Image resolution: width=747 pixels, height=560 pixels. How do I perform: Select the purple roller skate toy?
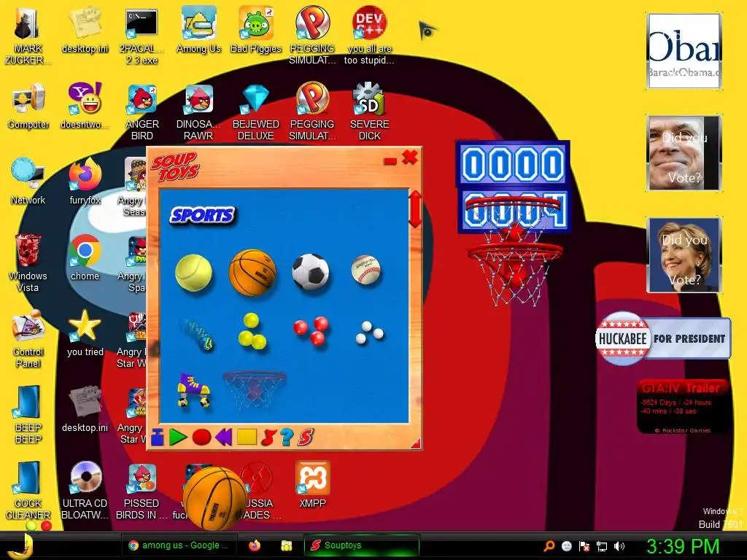pyautogui.click(x=193, y=390)
